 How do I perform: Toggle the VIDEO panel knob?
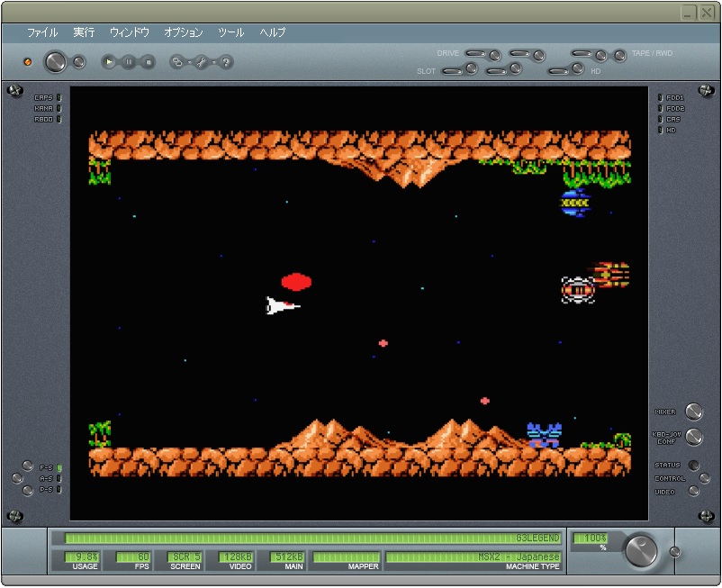(693, 491)
